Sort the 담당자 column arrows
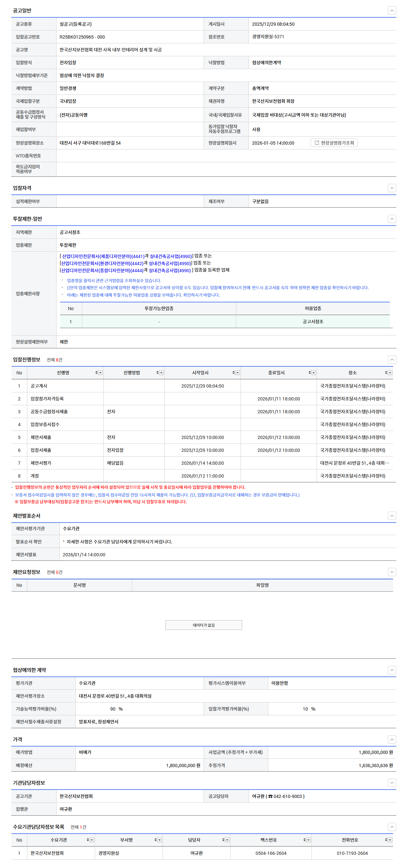 (223, 840)
